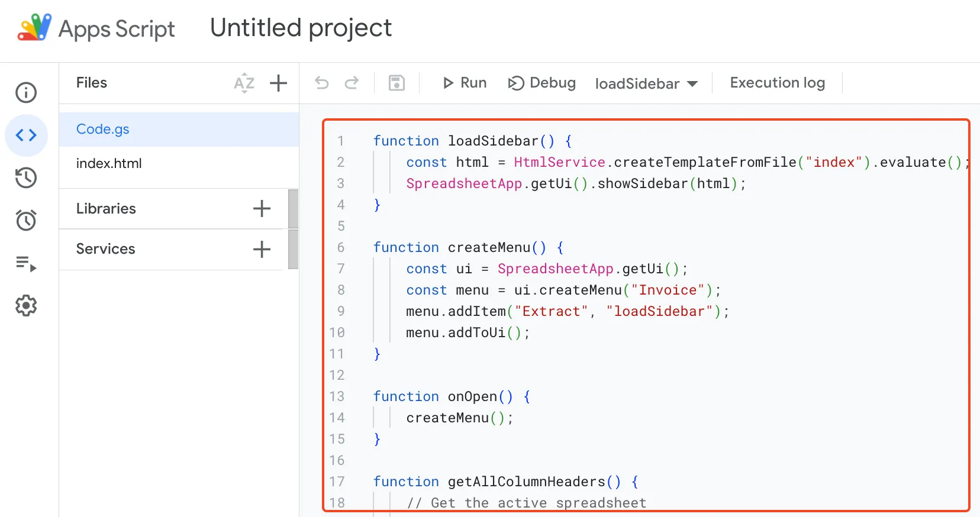Click the Services section label

pyautogui.click(x=105, y=249)
